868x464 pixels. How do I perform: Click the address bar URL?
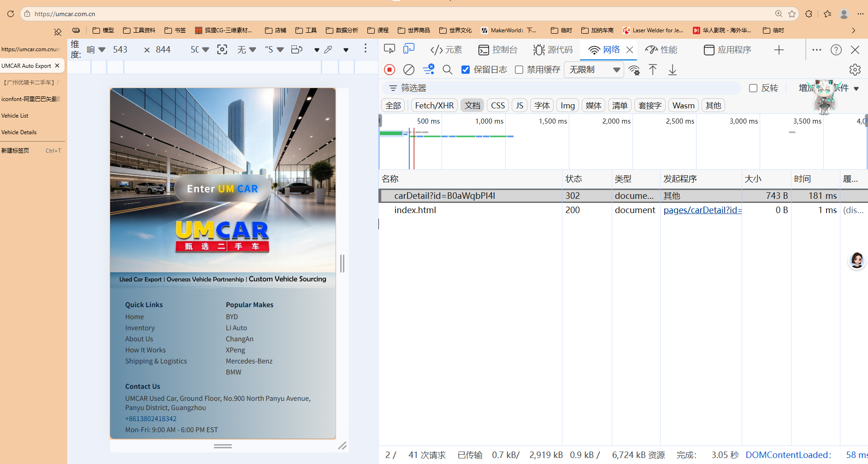(65, 14)
